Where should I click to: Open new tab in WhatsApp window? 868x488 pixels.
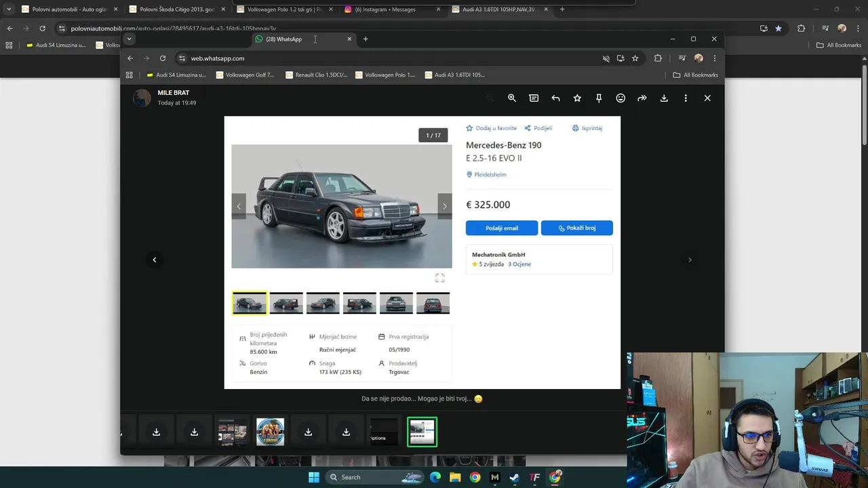coord(366,39)
